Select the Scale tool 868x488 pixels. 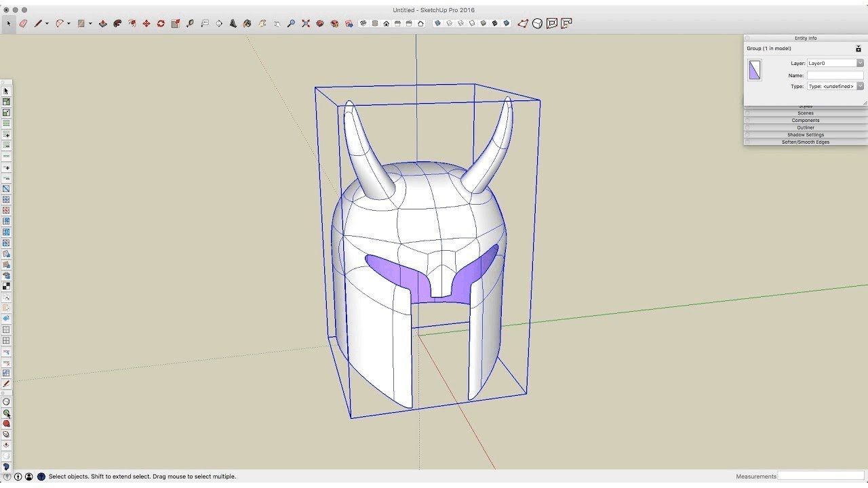(x=175, y=23)
